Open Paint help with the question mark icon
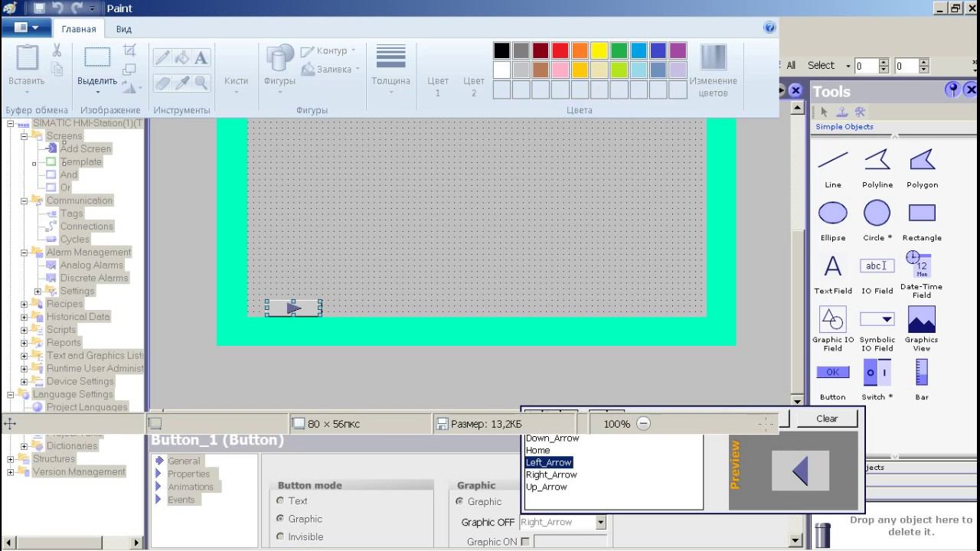The width and height of the screenshot is (980, 551). pos(770,28)
